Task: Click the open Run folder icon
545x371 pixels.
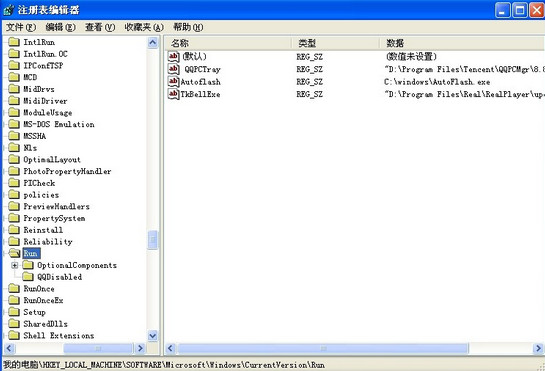Action: 14,253
